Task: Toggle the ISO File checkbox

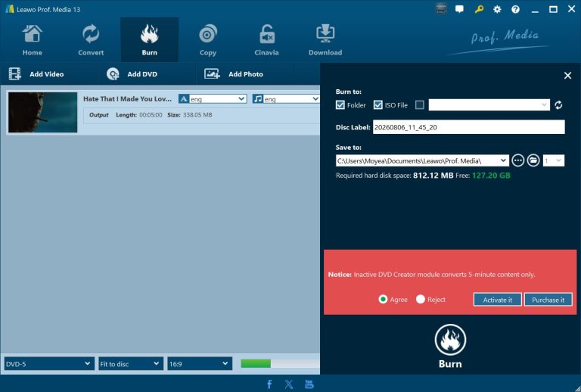Action: pyautogui.click(x=377, y=105)
